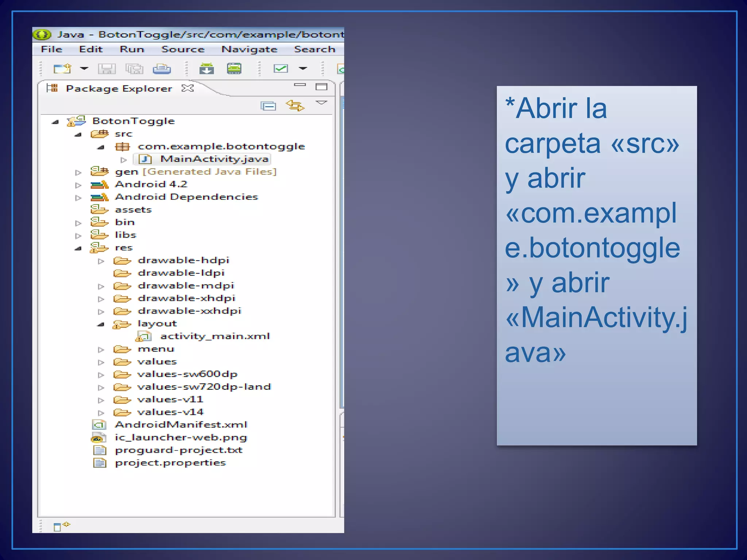Click the AndroidManifest.xml file icon
Screen dimensions: 747x560
pos(99,425)
